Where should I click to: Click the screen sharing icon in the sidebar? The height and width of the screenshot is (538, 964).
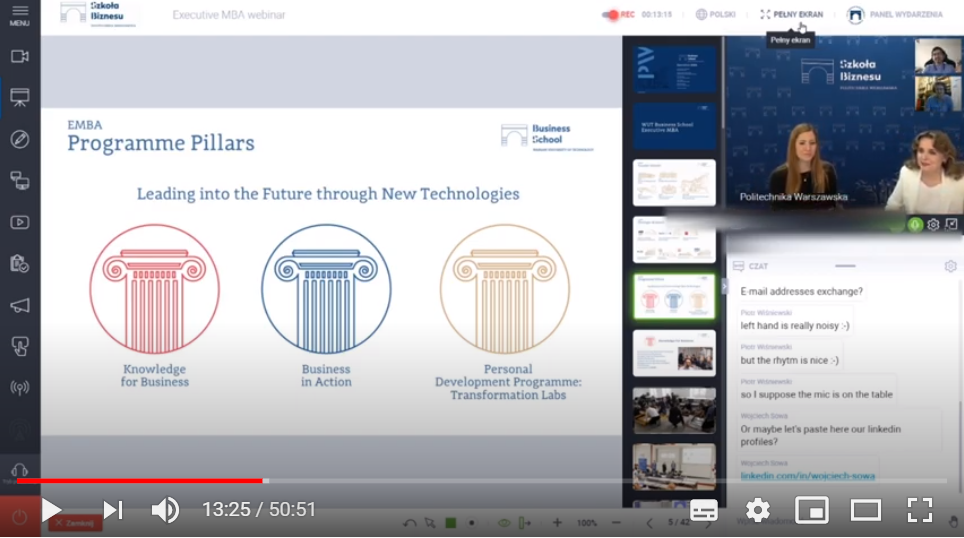pos(19,180)
